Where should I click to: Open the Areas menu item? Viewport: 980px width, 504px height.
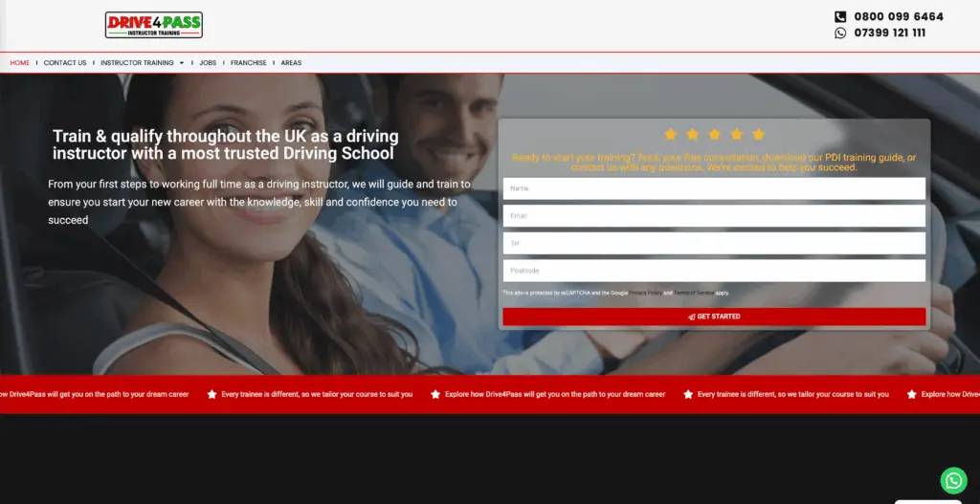click(291, 63)
